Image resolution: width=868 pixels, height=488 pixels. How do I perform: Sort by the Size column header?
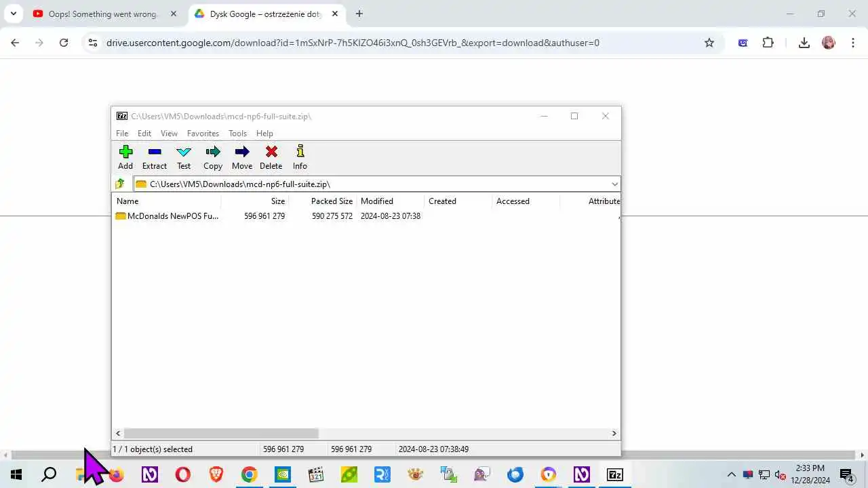point(255,201)
